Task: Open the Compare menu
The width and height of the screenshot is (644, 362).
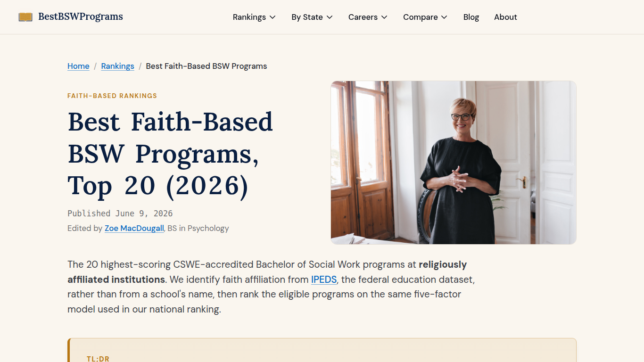Action: coord(425,17)
